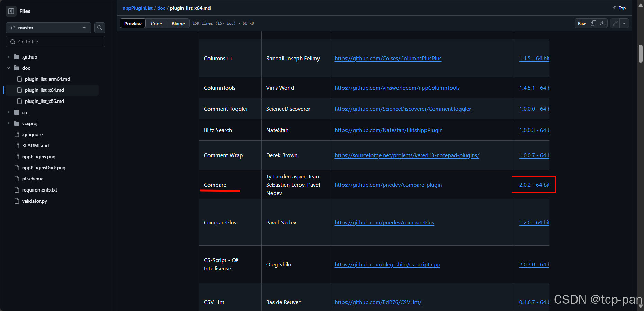Open plugin_list_x86.md file

[44, 101]
